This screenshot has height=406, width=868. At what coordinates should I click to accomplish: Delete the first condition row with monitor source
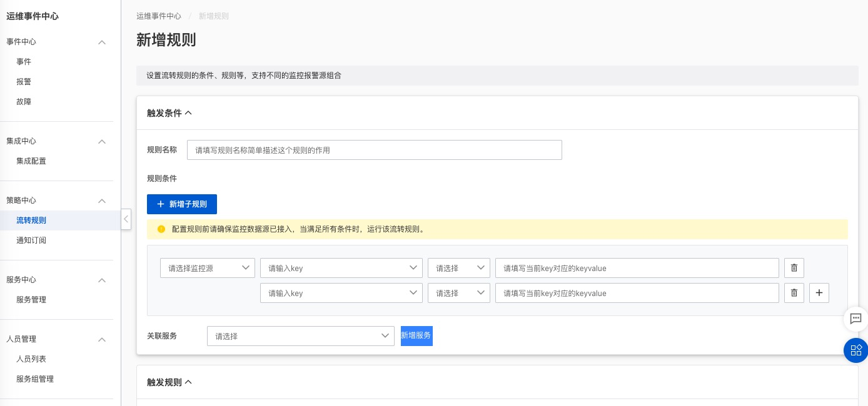tap(794, 268)
